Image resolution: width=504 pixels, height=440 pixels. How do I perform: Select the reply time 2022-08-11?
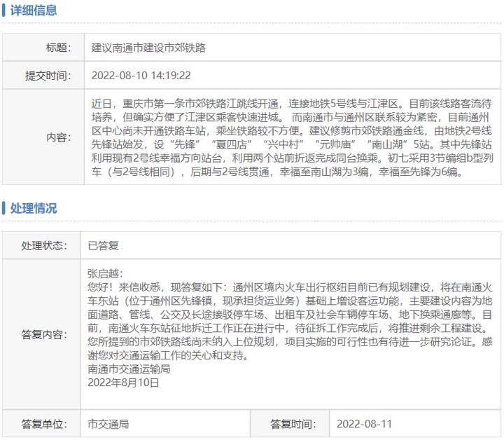(365, 424)
